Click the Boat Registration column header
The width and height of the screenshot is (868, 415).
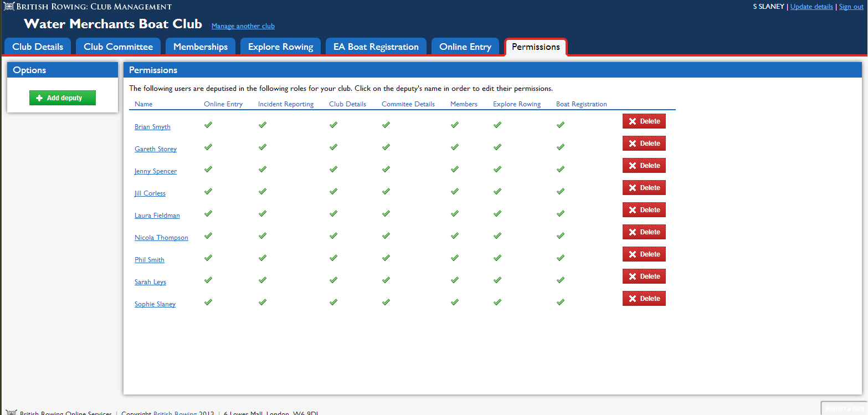(x=582, y=104)
